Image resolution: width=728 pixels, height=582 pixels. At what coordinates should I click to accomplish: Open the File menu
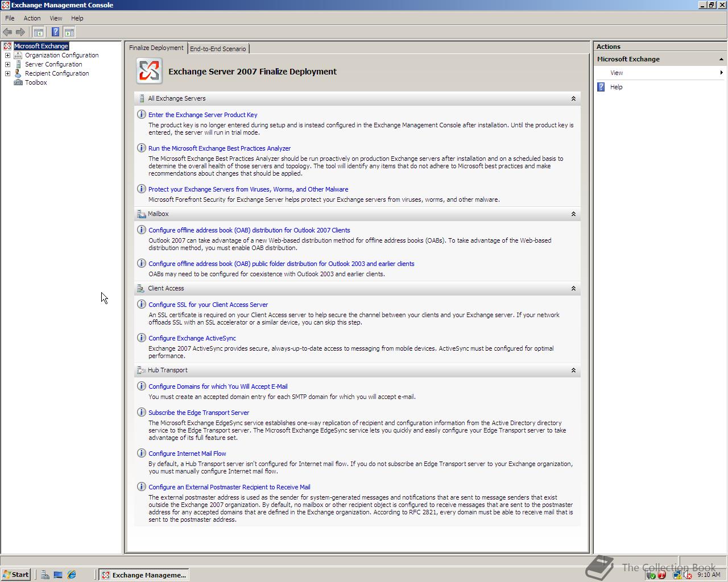[x=10, y=18]
